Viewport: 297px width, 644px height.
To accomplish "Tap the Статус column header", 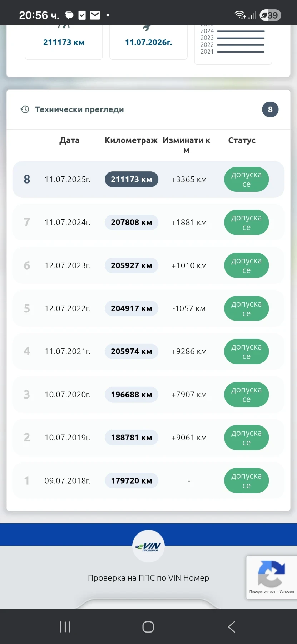I will [242, 140].
